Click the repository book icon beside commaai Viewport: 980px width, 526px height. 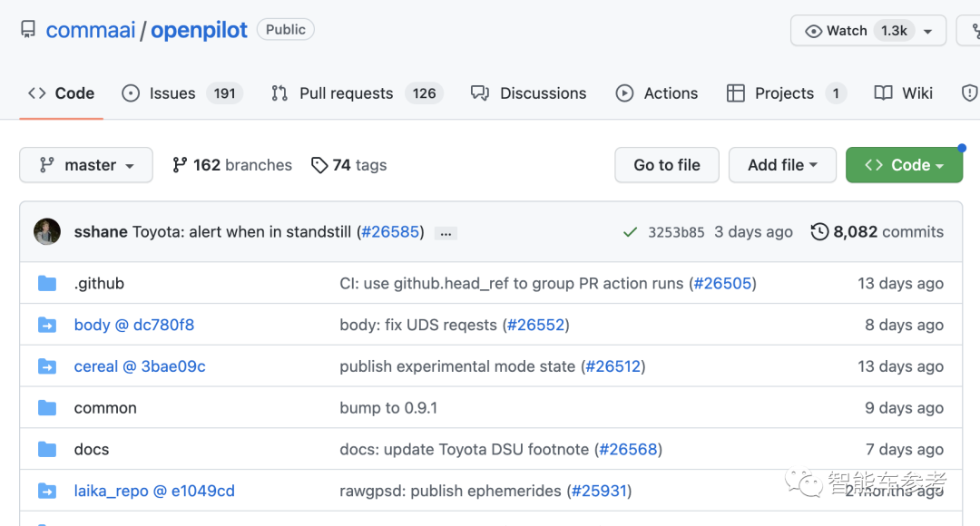pos(28,30)
